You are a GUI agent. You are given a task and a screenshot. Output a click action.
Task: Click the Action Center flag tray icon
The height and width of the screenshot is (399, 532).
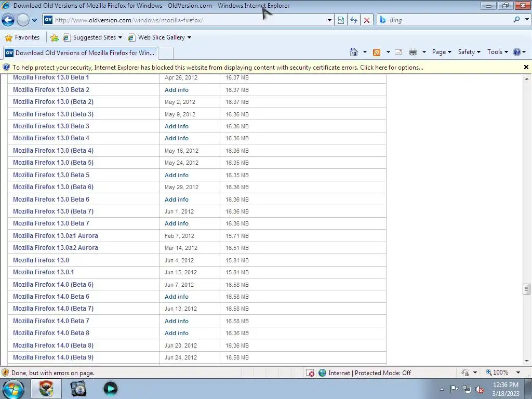pos(454,389)
